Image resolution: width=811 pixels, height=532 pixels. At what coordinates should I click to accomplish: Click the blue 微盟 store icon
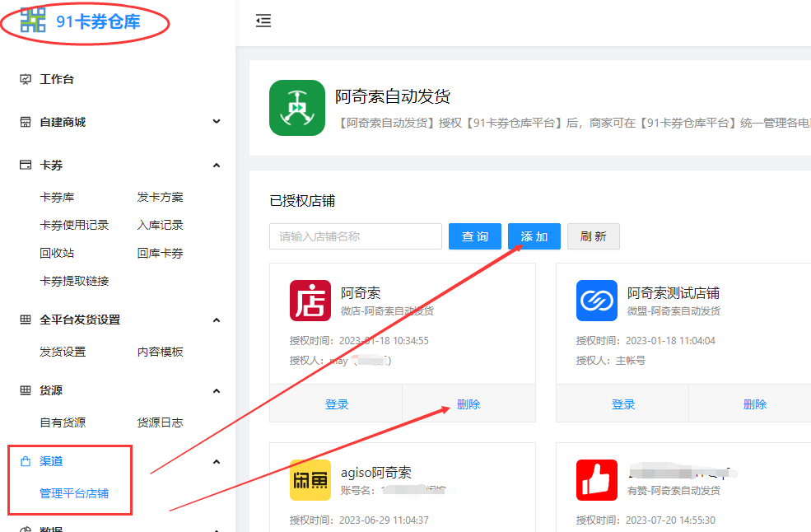pos(597,301)
